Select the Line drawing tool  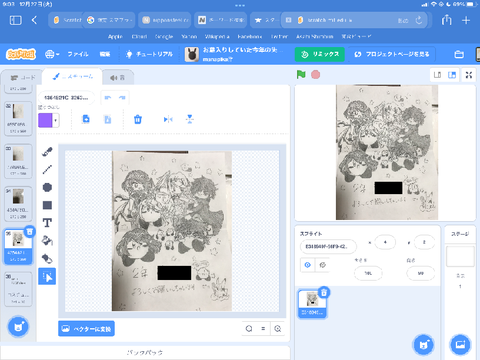pyautogui.click(x=47, y=169)
